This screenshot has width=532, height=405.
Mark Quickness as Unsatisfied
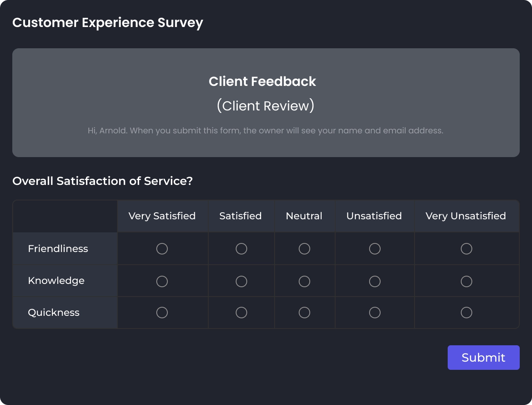tap(375, 313)
